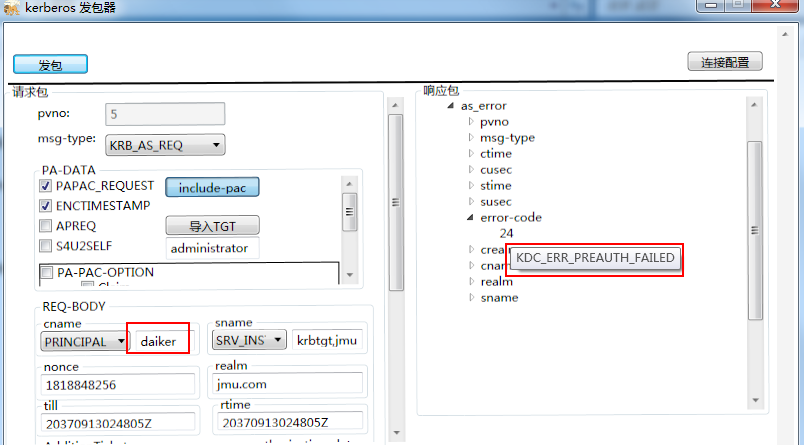The height and width of the screenshot is (445, 804).
Task: Click the S4U2SELF administrator field
Action: [x=212, y=248]
